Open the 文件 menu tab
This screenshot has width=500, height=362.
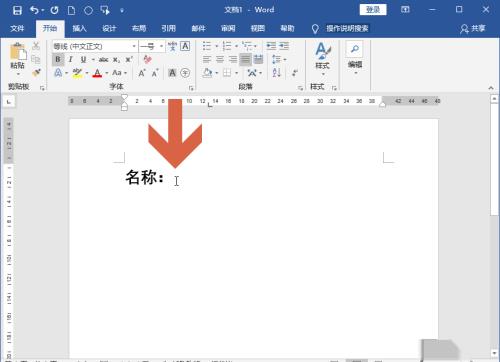click(x=17, y=29)
